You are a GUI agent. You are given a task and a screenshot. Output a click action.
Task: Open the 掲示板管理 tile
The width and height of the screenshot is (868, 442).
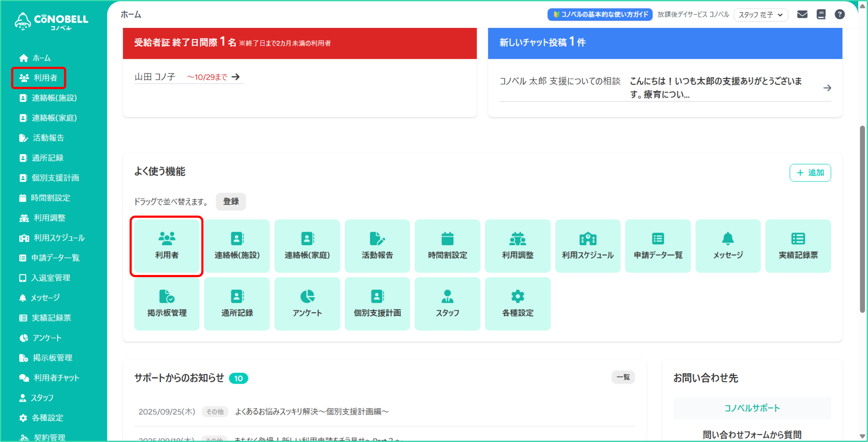coord(167,304)
